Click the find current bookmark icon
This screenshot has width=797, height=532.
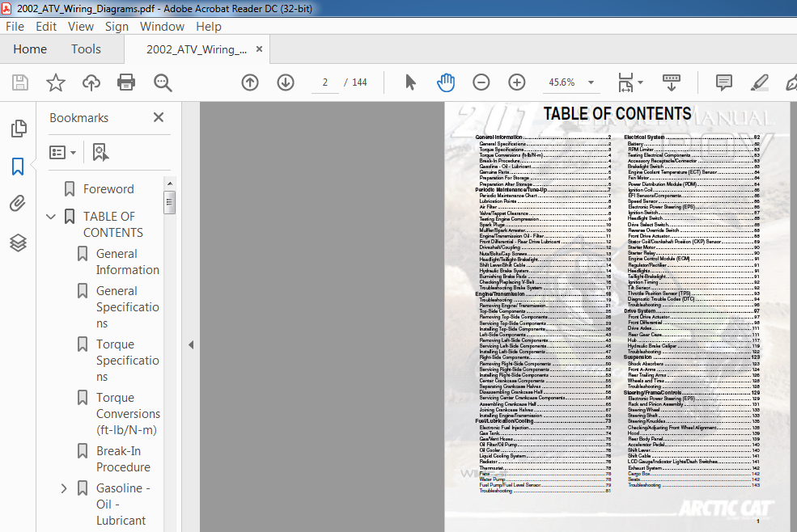tap(100, 152)
